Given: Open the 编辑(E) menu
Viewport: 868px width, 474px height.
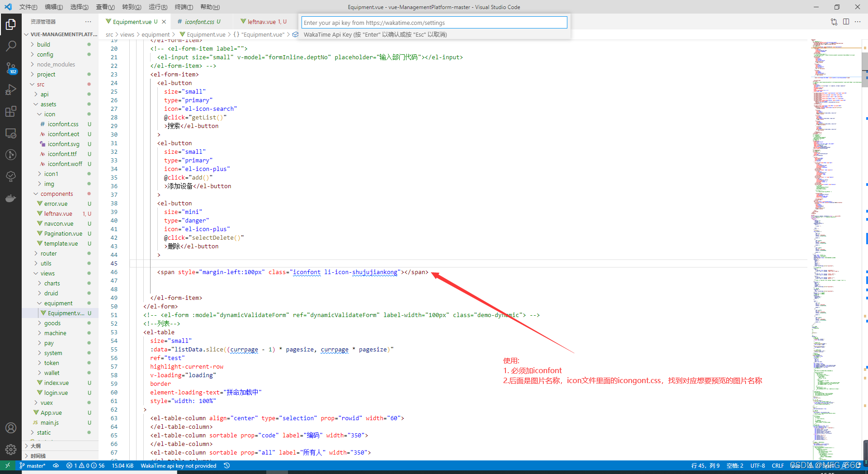Looking at the screenshot, I should coord(54,7).
